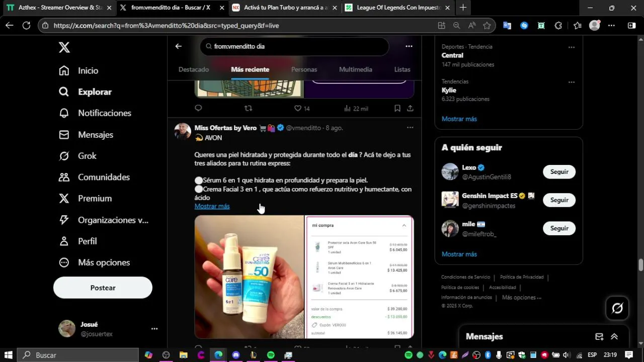Open Premium in the sidebar
This screenshot has height=362, width=644.
click(x=85, y=199)
